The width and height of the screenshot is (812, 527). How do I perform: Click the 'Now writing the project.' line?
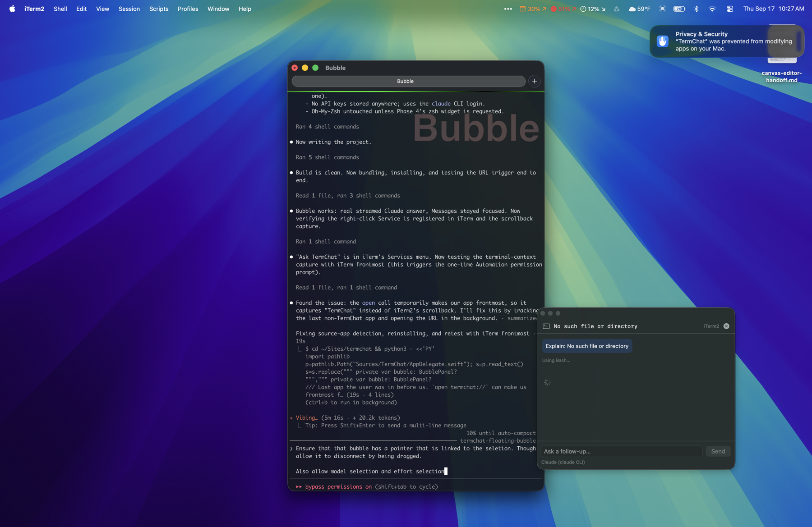pyautogui.click(x=333, y=142)
